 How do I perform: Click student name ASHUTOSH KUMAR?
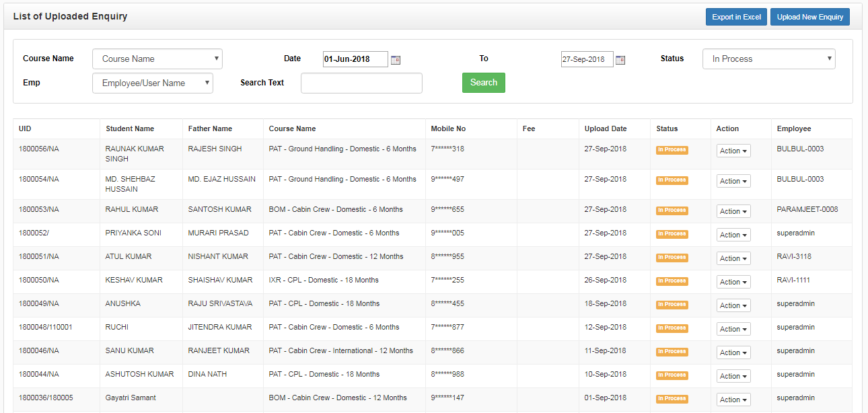tap(139, 374)
